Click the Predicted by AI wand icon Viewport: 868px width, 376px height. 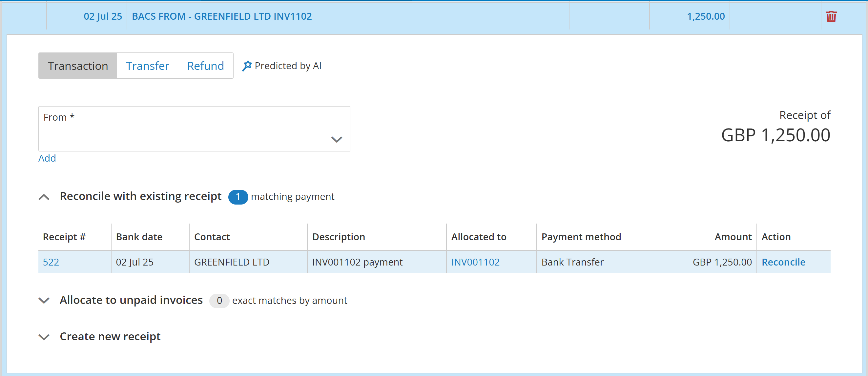point(247,66)
